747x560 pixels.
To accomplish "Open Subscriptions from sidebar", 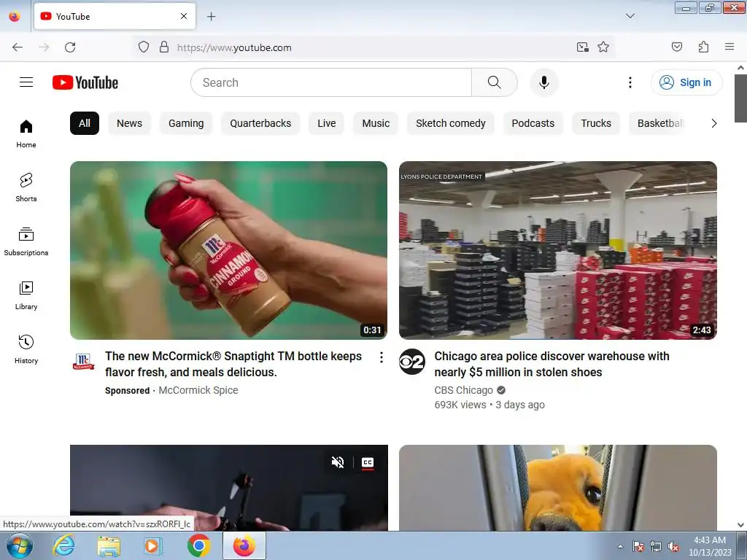I will (26, 241).
